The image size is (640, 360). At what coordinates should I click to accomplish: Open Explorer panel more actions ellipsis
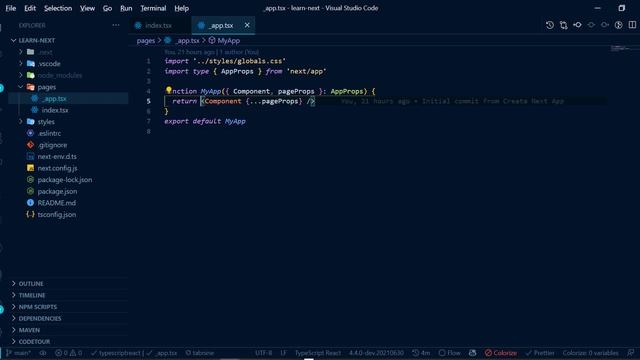pyautogui.click(x=116, y=25)
